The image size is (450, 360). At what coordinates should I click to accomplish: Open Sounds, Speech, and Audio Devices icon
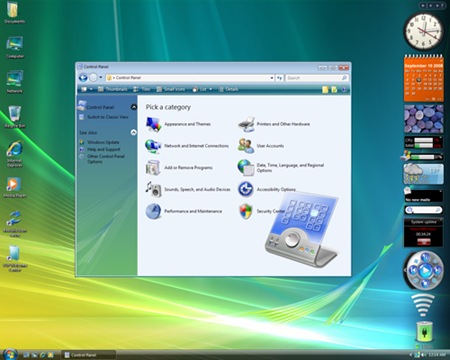pyautogui.click(x=153, y=189)
